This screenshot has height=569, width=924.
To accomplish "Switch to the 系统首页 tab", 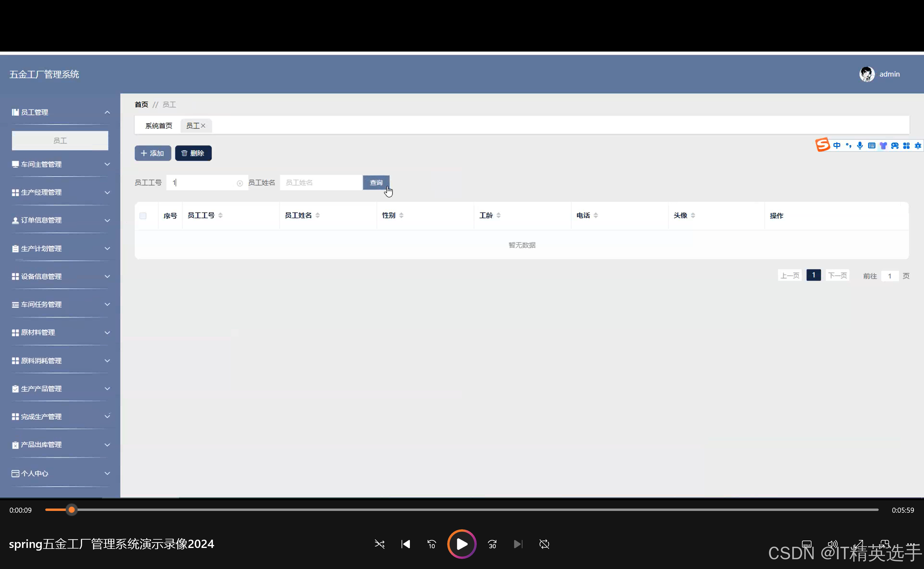I will point(159,126).
